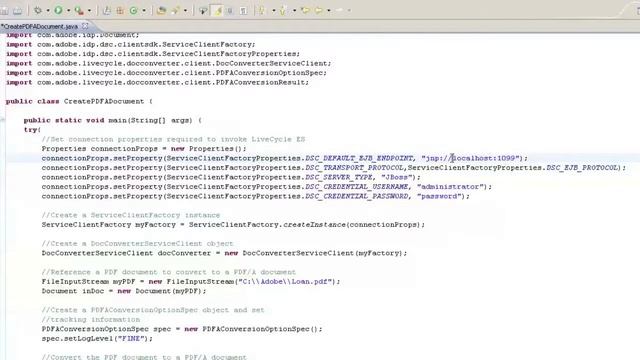Click the comment about referencing a PDF document
Image resolution: width=640 pixels, height=360 pixels.
click(x=169, y=272)
